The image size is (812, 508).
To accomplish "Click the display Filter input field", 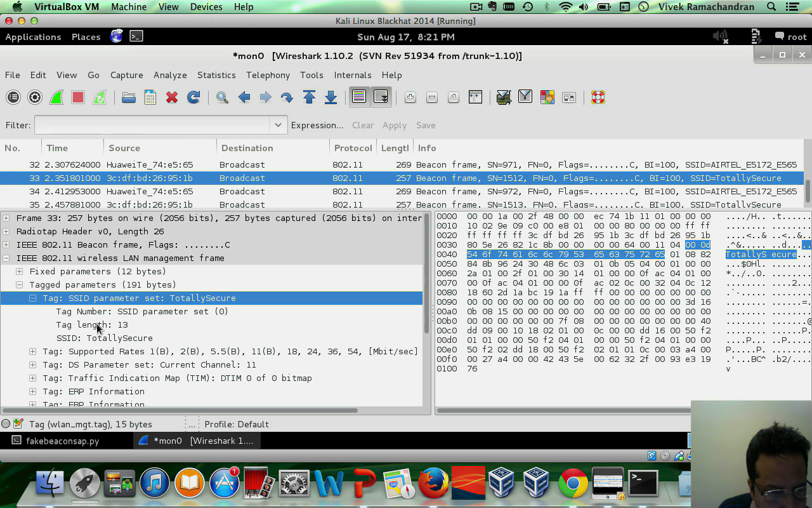I will coord(152,125).
